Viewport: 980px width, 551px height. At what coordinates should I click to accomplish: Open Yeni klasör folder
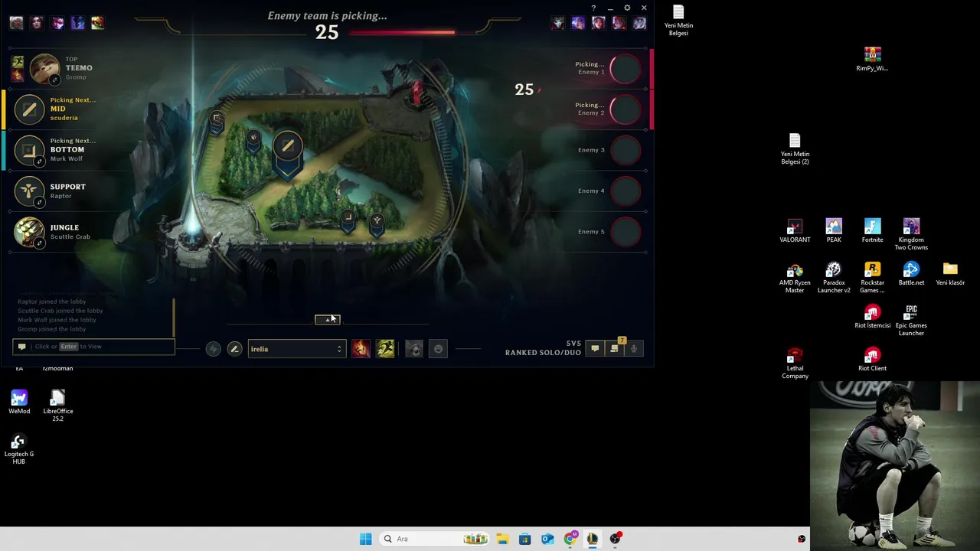point(950,274)
